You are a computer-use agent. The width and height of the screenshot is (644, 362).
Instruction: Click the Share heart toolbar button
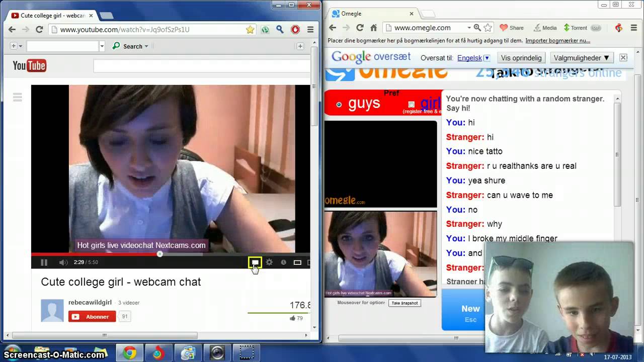coord(511,28)
